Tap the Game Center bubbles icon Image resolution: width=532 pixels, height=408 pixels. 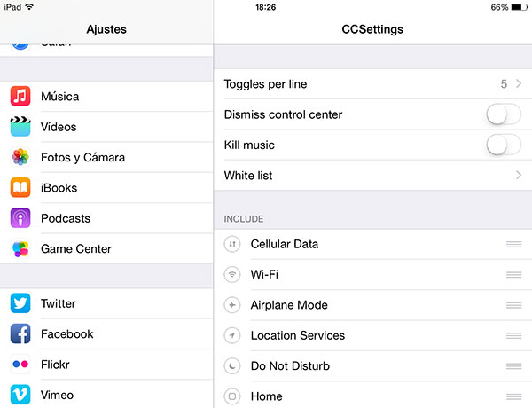point(20,249)
